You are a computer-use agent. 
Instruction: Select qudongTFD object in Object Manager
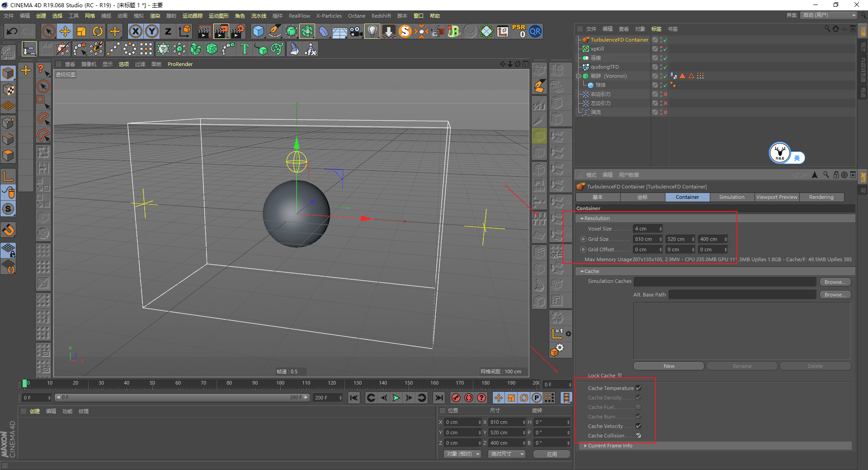click(x=604, y=67)
